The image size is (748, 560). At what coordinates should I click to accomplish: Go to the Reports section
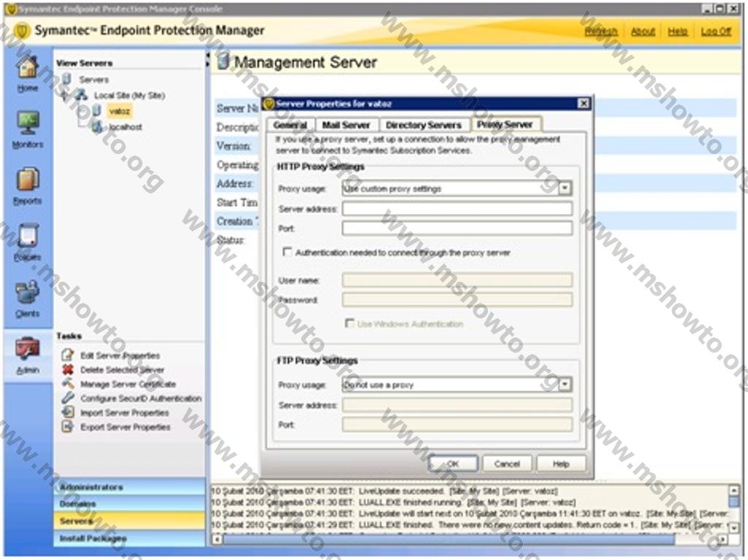tap(27, 186)
